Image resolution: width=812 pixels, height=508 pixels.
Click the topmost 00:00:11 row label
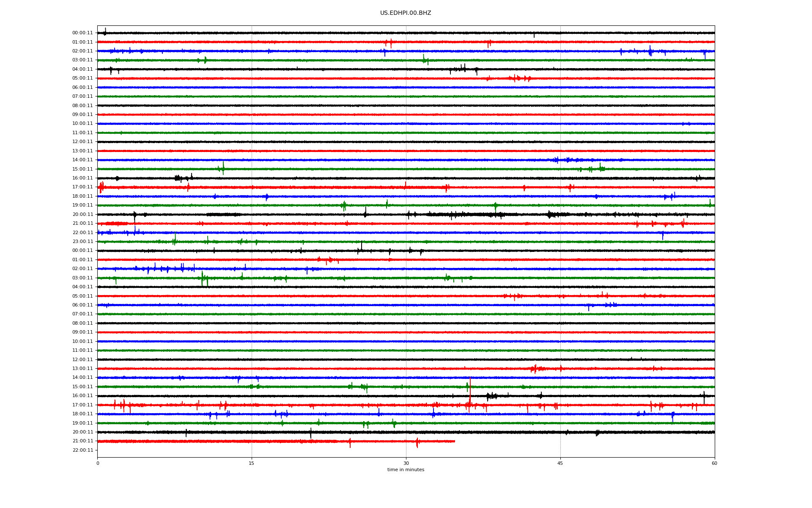(x=82, y=33)
